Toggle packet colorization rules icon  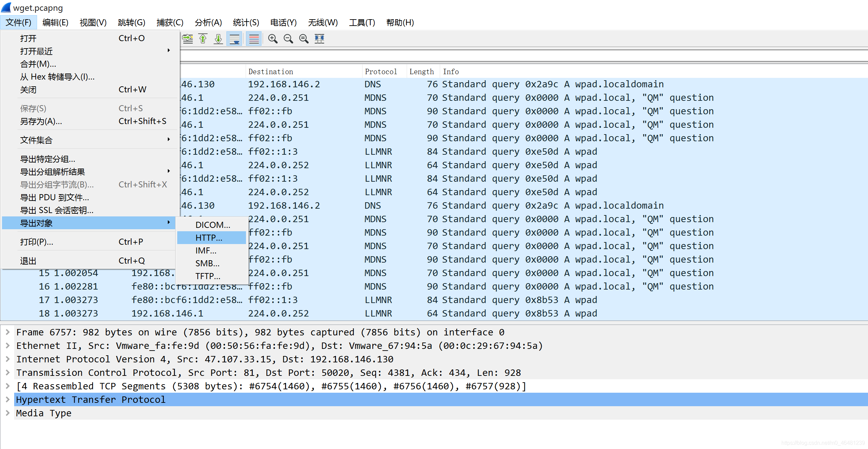[x=254, y=39]
